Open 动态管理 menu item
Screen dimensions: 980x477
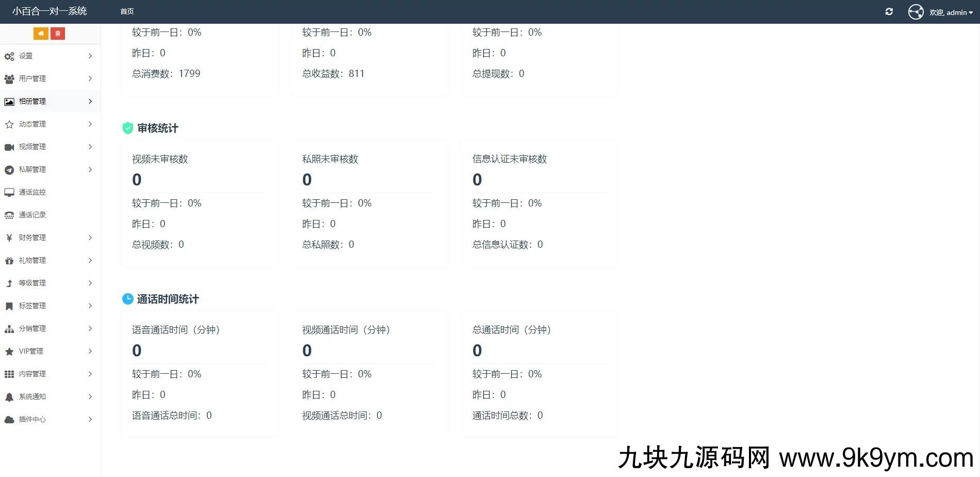tap(32, 124)
